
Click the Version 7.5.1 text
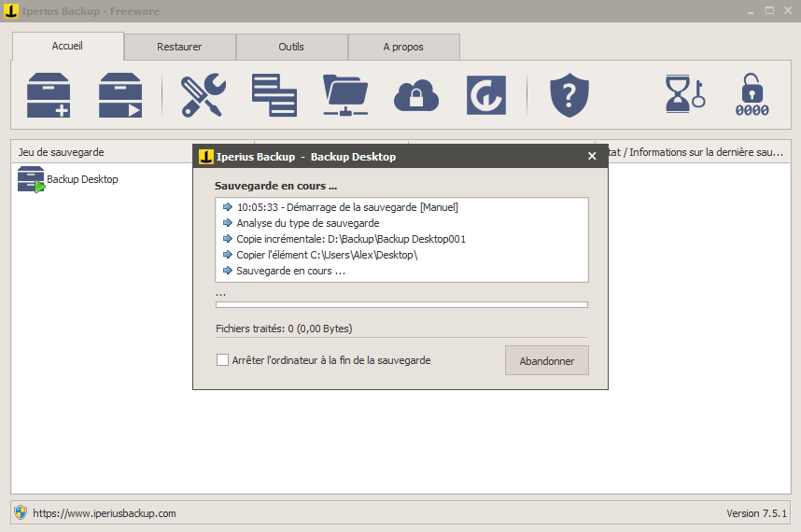(x=756, y=513)
